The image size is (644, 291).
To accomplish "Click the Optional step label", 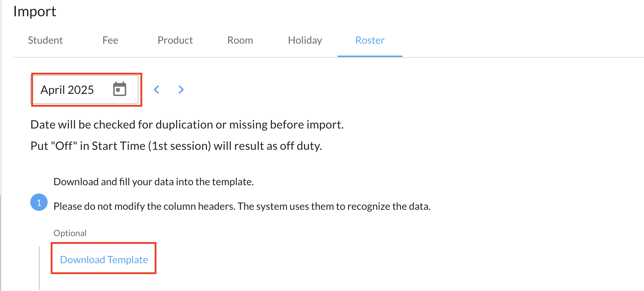I will [x=70, y=233].
